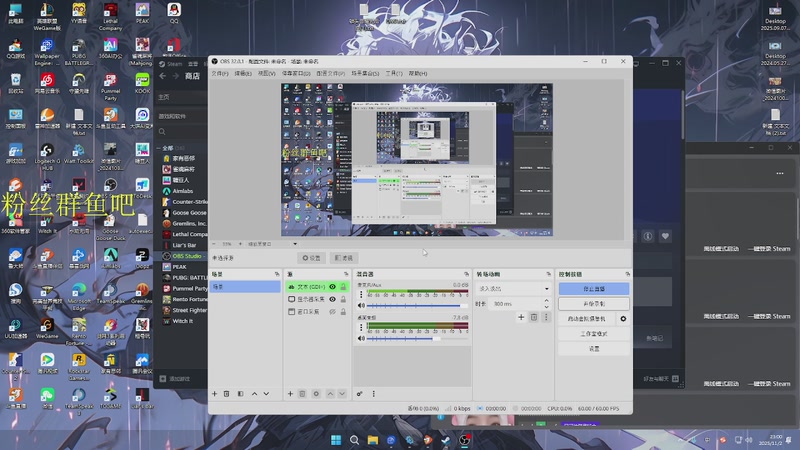Select the scene item in Scenes list

(244, 287)
